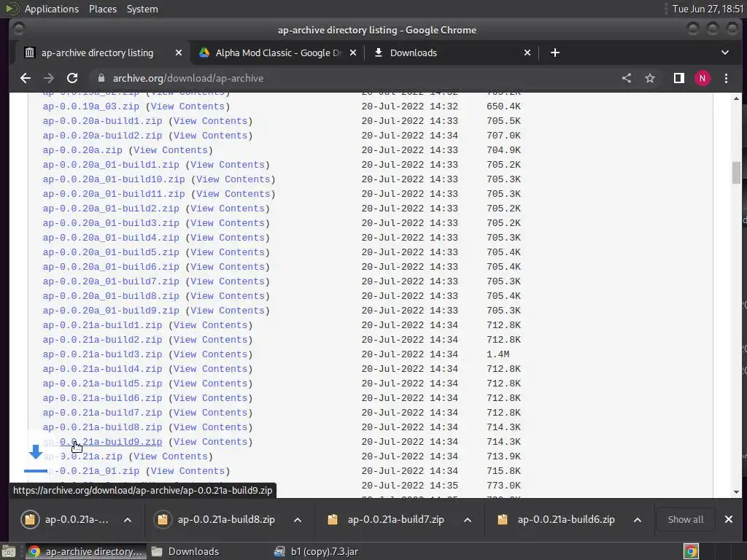Go back to the previous page
Viewport: 747px width, 560px height.
click(x=26, y=78)
